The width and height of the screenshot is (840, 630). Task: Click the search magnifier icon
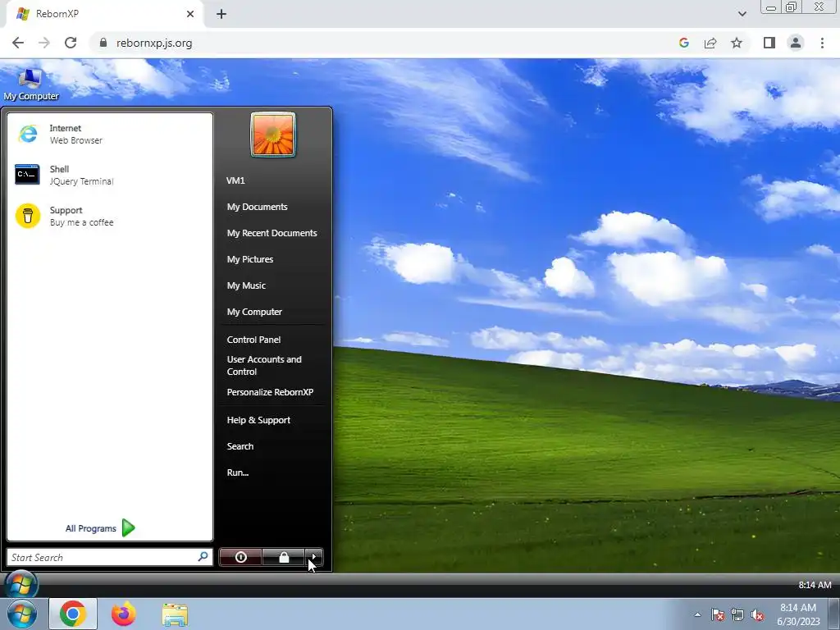click(x=203, y=557)
